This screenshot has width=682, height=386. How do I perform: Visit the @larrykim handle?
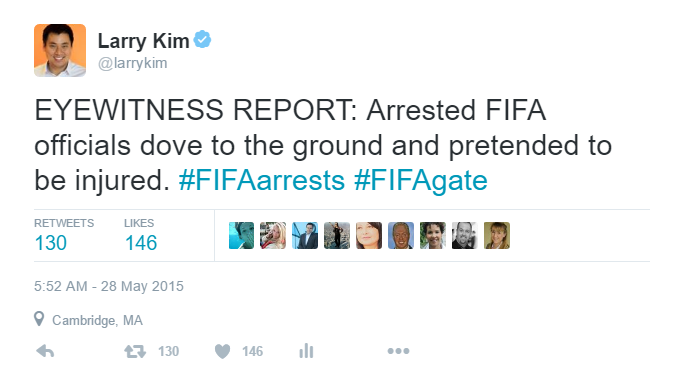(x=133, y=63)
